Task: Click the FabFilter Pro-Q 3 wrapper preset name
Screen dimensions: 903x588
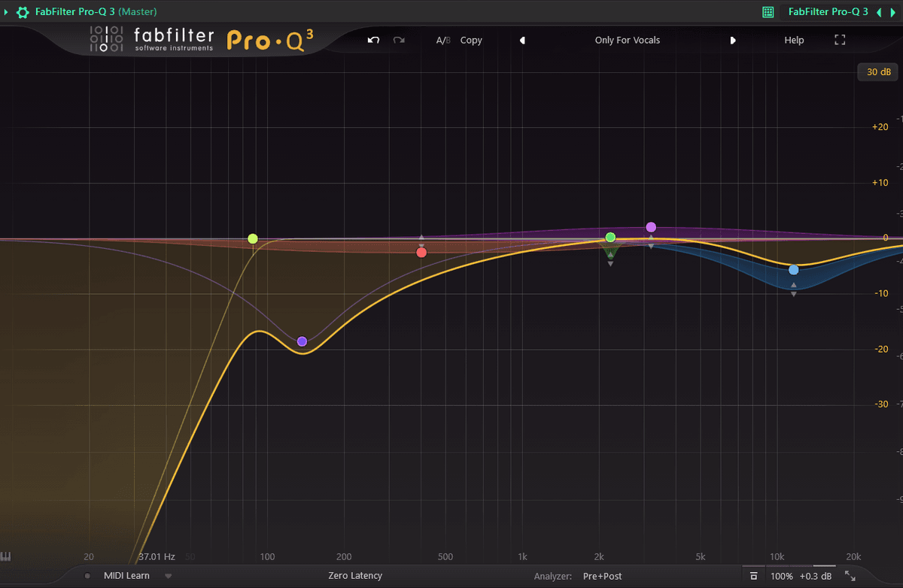Action: coord(828,12)
